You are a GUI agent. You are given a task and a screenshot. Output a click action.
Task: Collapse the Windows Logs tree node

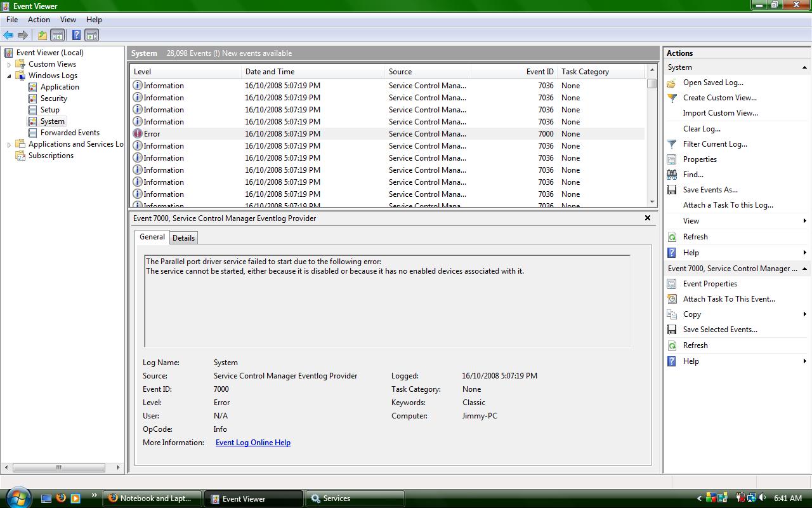pyautogui.click(x=9, y=76)
